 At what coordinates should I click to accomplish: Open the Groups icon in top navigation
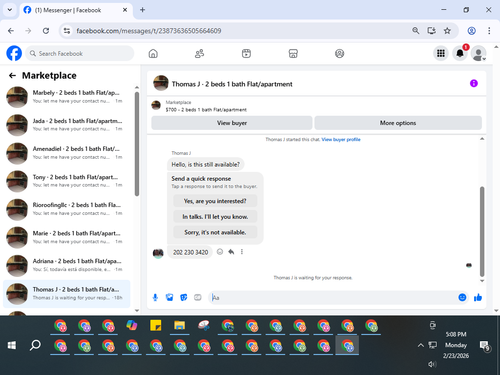[339, 53]
